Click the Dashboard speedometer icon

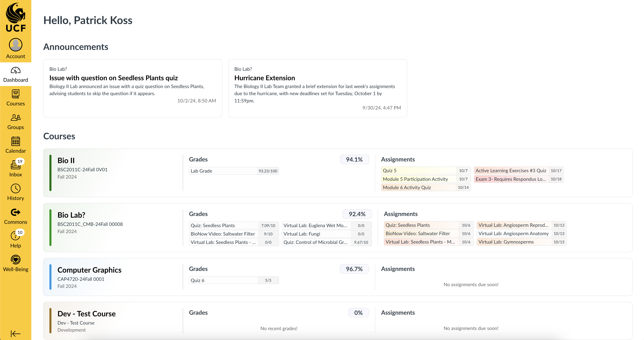pos(15,71)
